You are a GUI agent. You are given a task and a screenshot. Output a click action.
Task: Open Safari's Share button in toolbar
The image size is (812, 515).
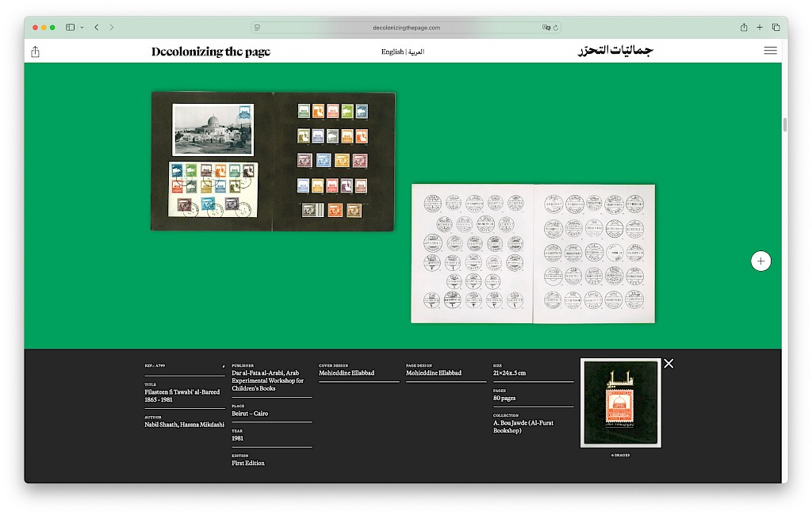tap(744, 27)
